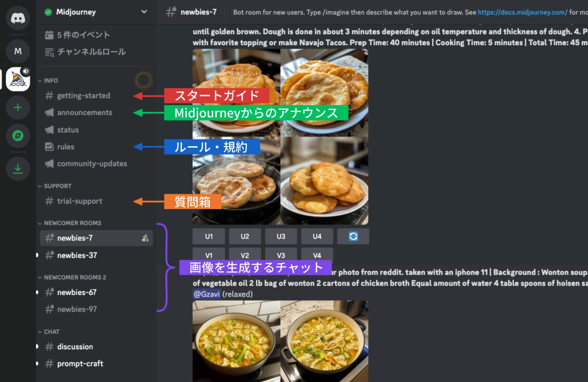588x382 pixels.
Task: Click the regenerate refresh icon
Action: coord(353,236)
